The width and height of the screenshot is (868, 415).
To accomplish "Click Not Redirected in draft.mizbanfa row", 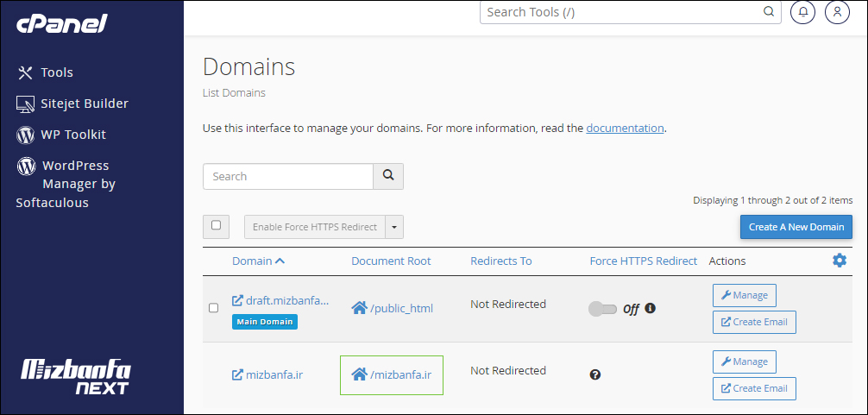I will coord(508,305).
